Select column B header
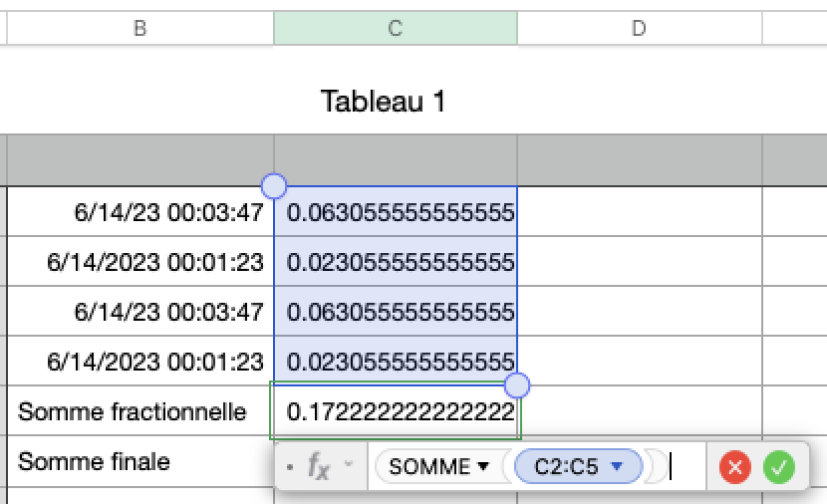The width and height of the screenshot is (827, 504). click(140, 29)
